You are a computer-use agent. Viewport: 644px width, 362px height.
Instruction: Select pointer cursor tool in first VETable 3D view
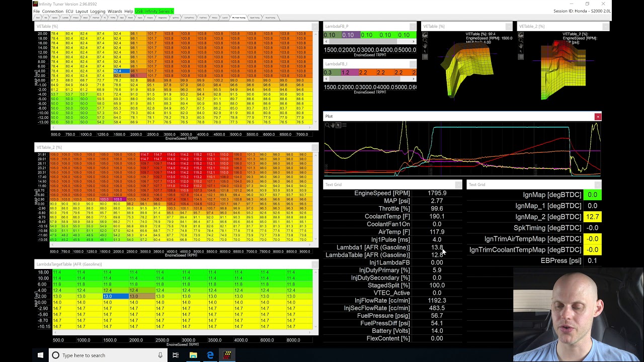tap(425, 51)
